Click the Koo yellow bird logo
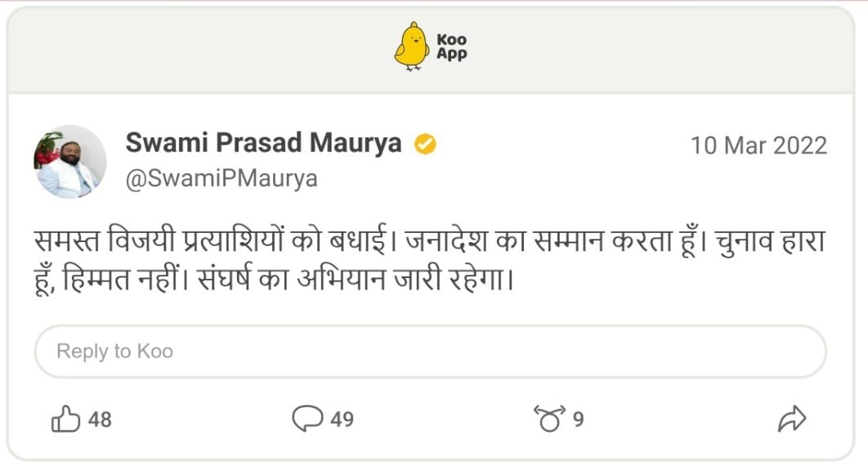The image size is (868, 471). pos(411,46)
